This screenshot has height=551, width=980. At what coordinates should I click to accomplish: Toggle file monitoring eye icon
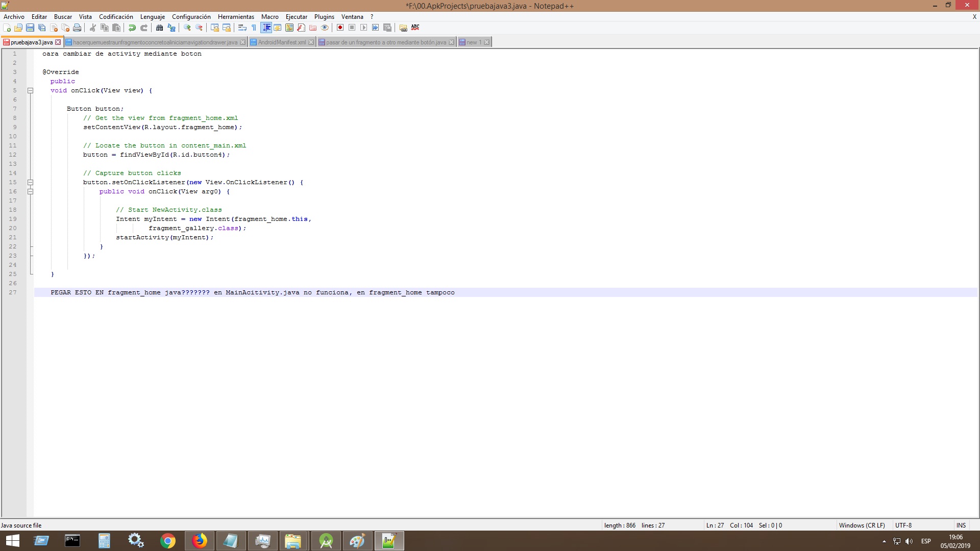tap(325, 28)
